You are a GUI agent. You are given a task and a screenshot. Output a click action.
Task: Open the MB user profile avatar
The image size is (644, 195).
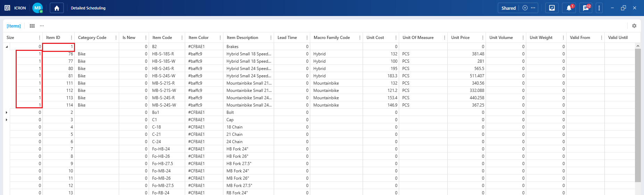click(38, 8)
